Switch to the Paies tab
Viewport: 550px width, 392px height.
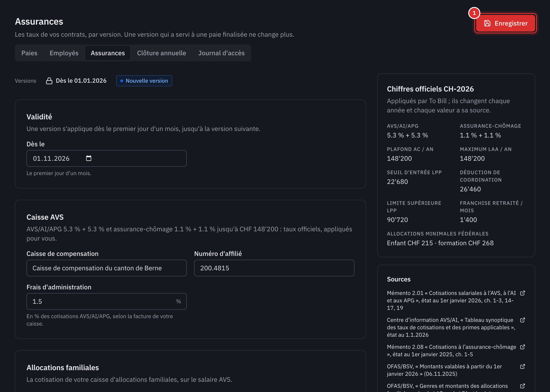[29, 53]
